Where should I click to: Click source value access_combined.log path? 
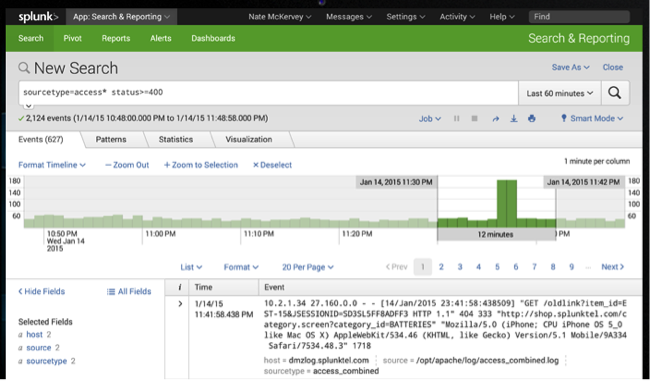tap(488, 360)
